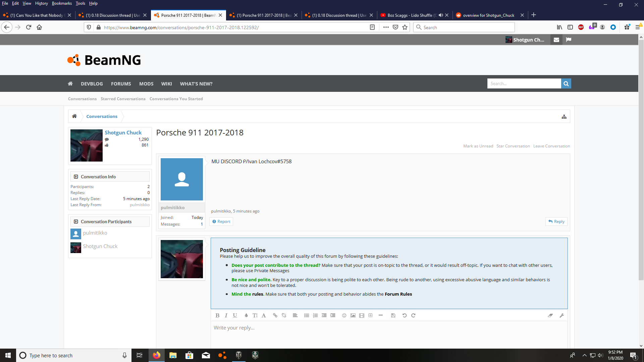Open the smilies picker
The image size is (644, 362).
(x=344, y=315)
